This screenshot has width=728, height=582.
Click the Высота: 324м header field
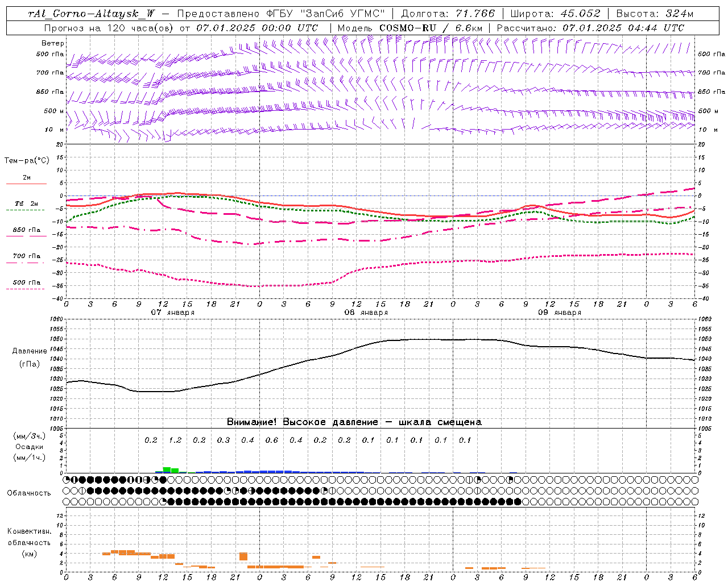coord(655,14)
